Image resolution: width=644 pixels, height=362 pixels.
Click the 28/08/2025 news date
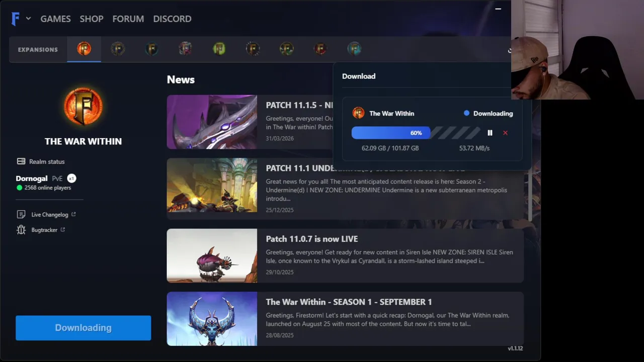tap(280, 335)
